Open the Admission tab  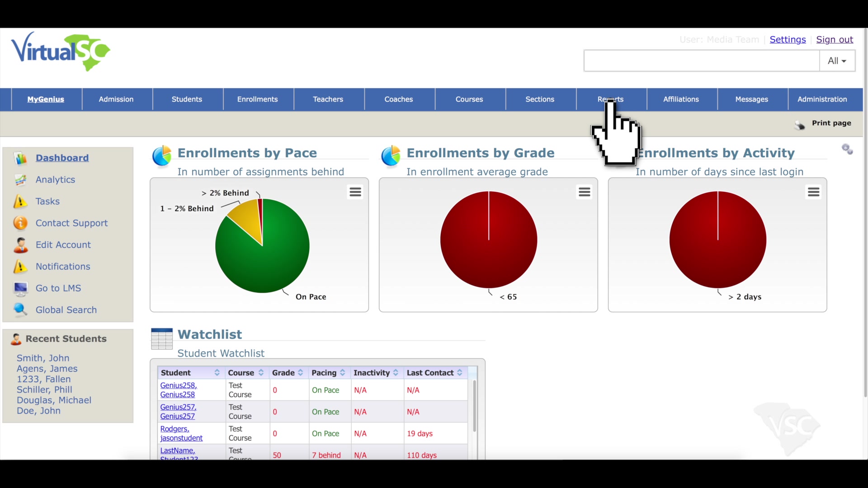click(116, 99)
